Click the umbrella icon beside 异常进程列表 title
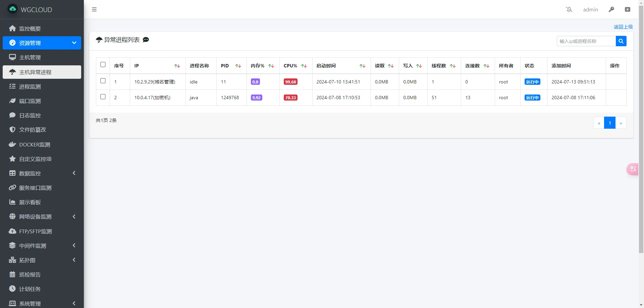 [x=99, y=40]
